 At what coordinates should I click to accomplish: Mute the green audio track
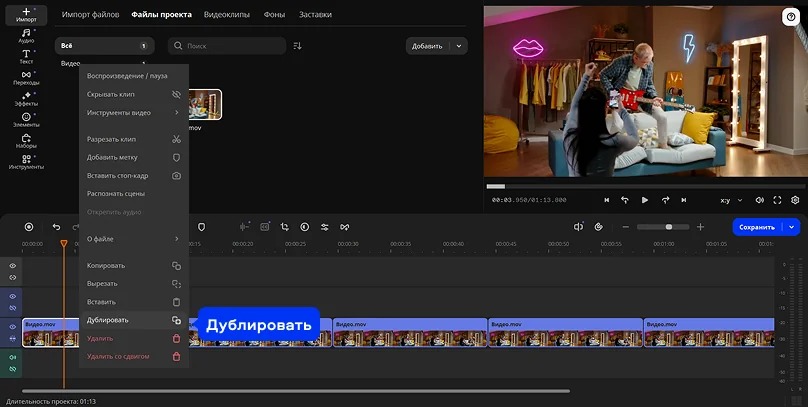[x=12, y=357]
